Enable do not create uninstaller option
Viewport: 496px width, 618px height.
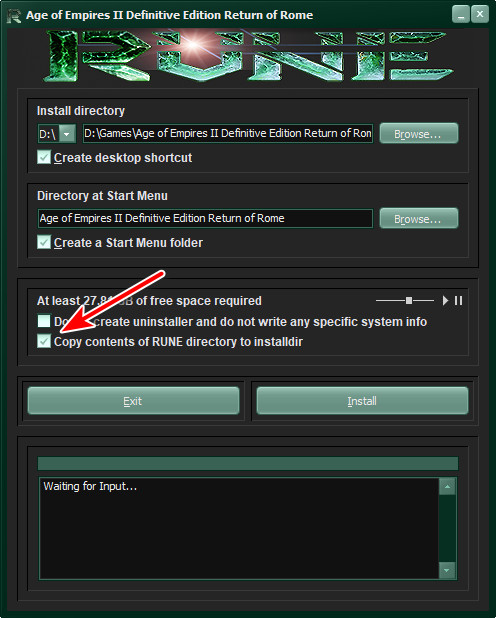(44, 321)
